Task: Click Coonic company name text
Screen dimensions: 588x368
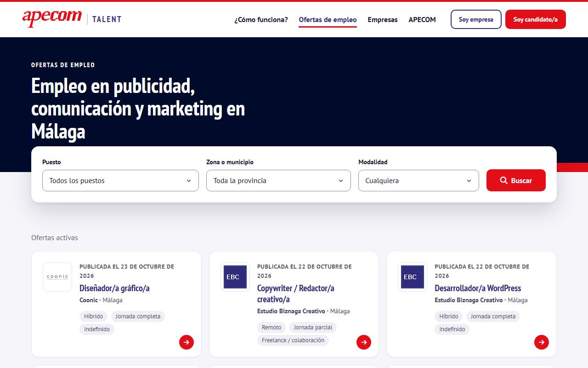Action: point(89,300)
